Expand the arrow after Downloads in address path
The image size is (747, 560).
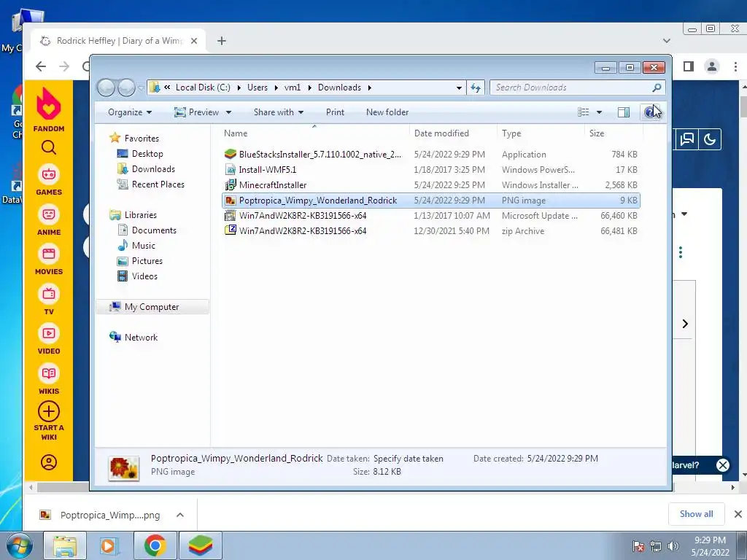click(370, 87)
